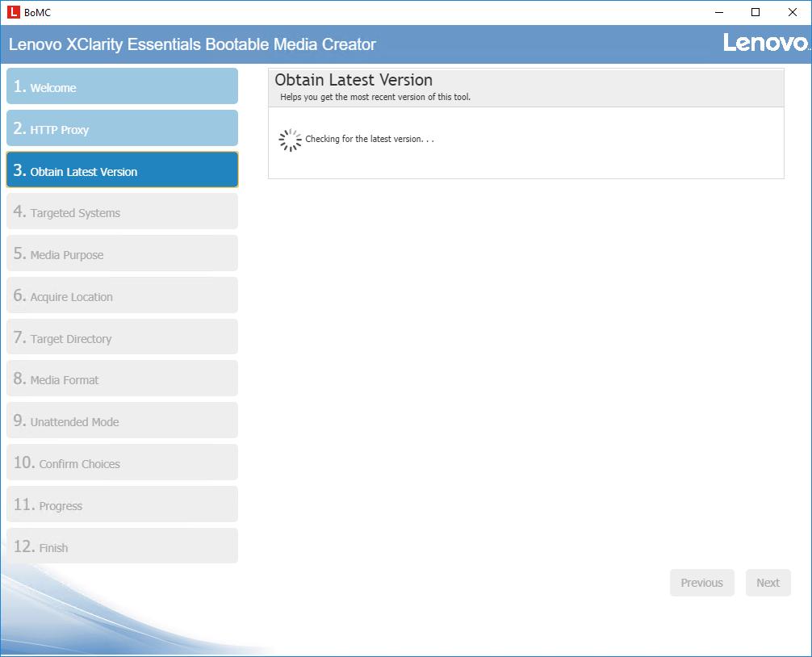Click the Next button
This screenshot has width=812, height=657.
[768, 583]
